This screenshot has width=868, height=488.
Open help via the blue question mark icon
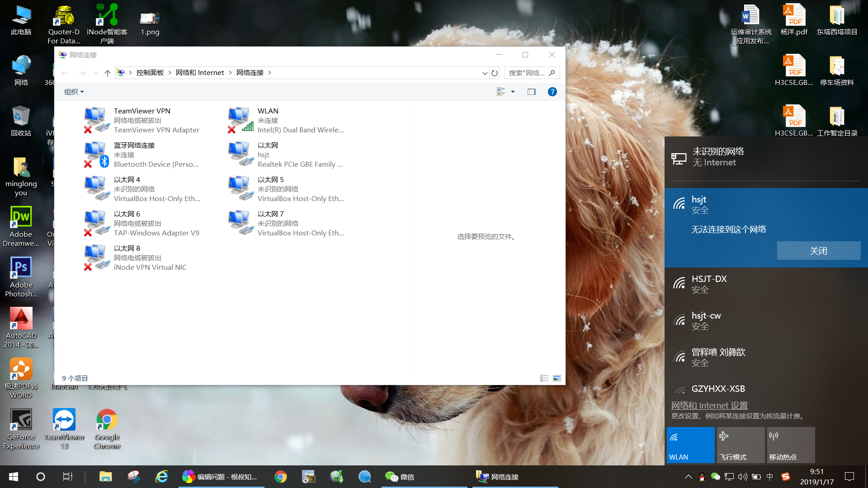click(552, 92)
